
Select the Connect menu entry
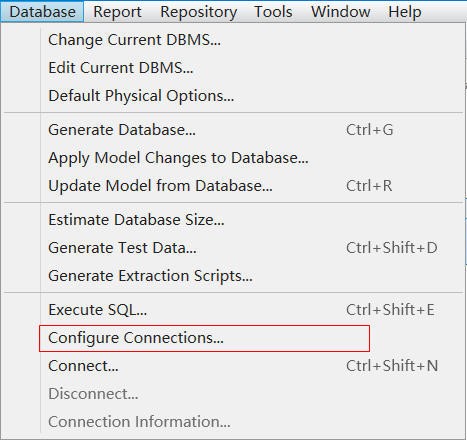(x=233, y=366)
